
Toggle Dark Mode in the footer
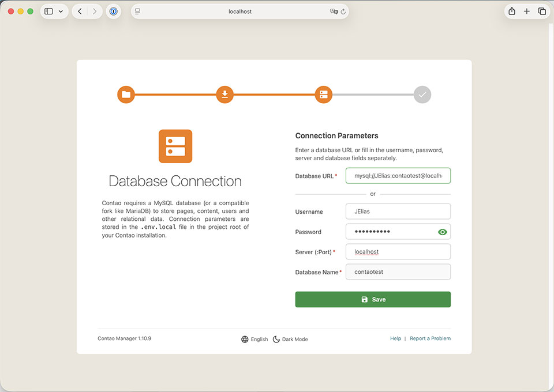point(290,339)
